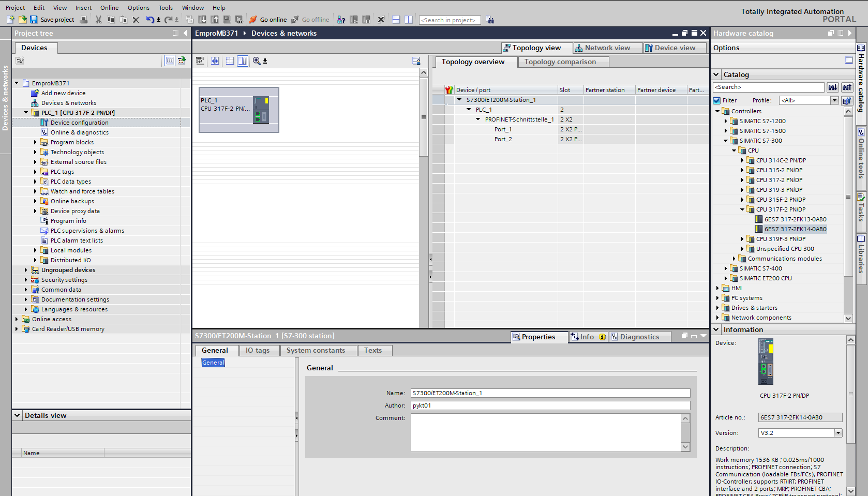868x496 pixels.
Task: Click the New project icon
Action: click(x=10, y=20)
